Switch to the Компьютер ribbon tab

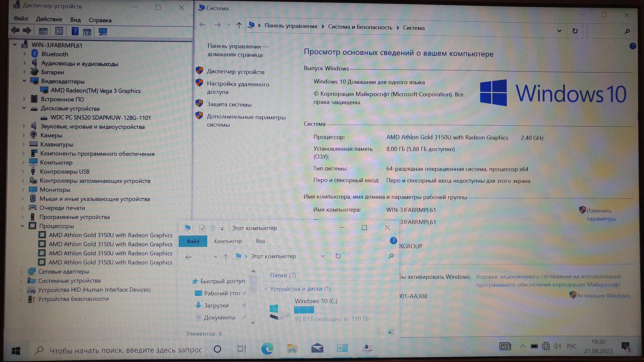(228, 241)
